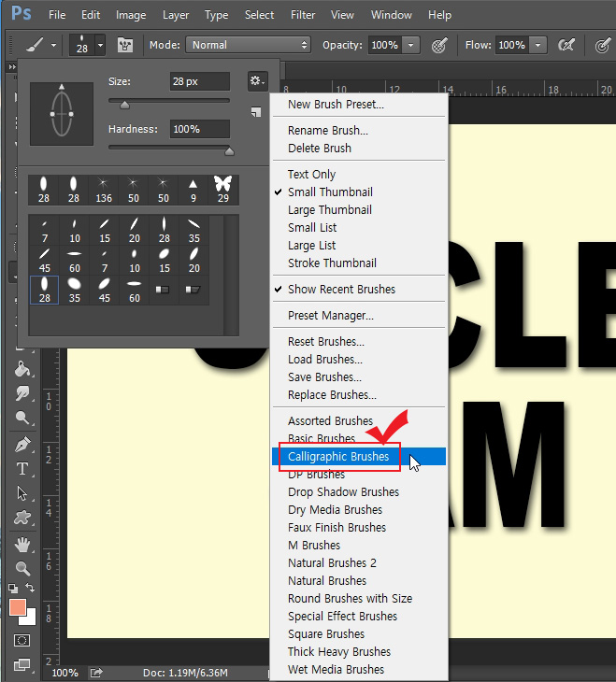
Task: Select the Dodge tool
Action: [x=22, y=418]
